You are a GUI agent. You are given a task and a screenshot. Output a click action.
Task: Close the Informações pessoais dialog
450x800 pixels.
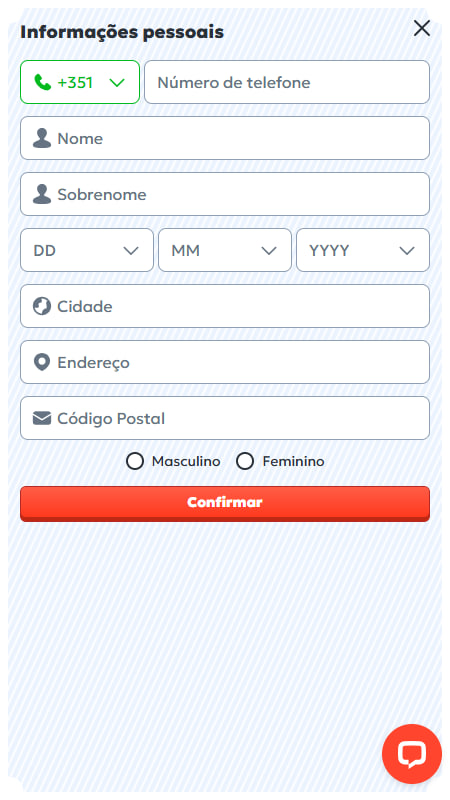422,29
